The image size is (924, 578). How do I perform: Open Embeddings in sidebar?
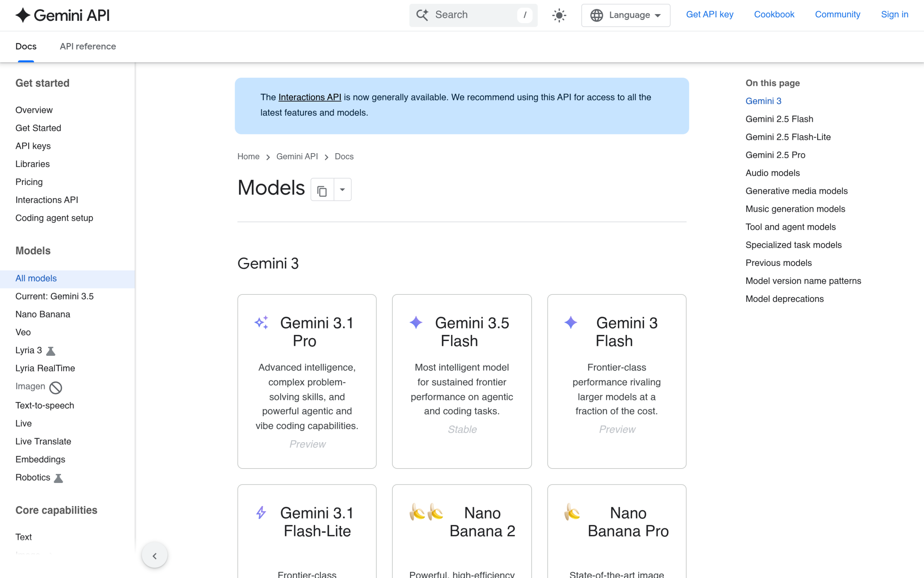[x=40, y=459]
